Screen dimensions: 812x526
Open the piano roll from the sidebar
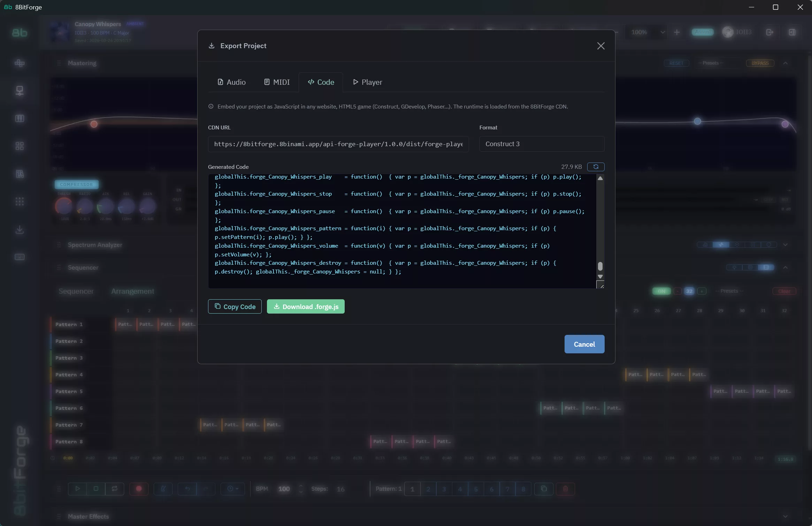20,118
